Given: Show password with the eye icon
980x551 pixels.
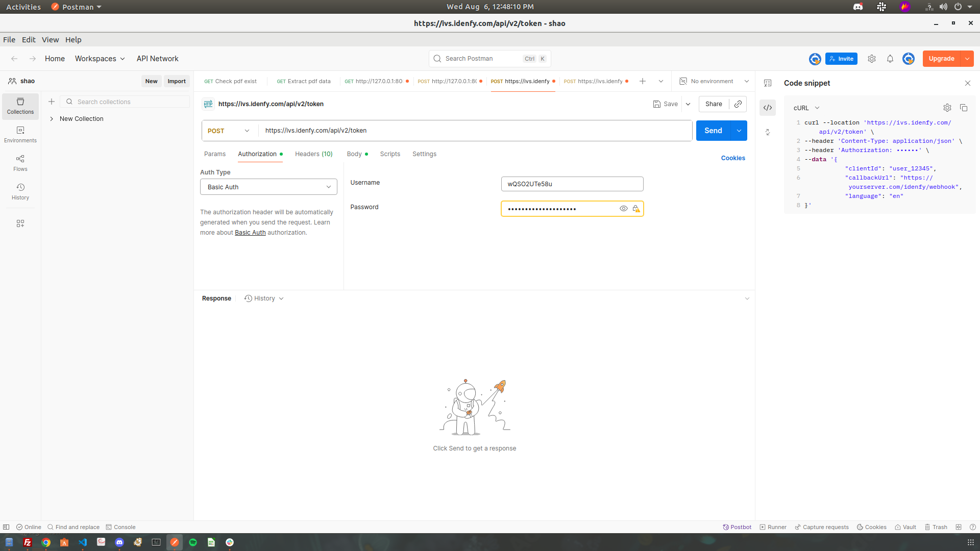Looking at the screenshot, I should [x=623, y=209].
